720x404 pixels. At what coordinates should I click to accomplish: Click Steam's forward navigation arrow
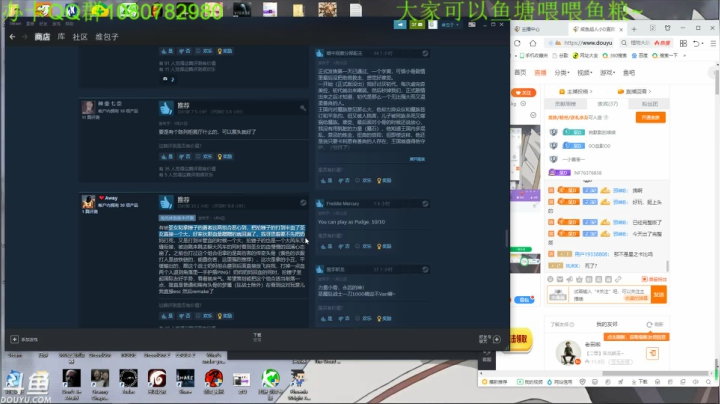25,37
